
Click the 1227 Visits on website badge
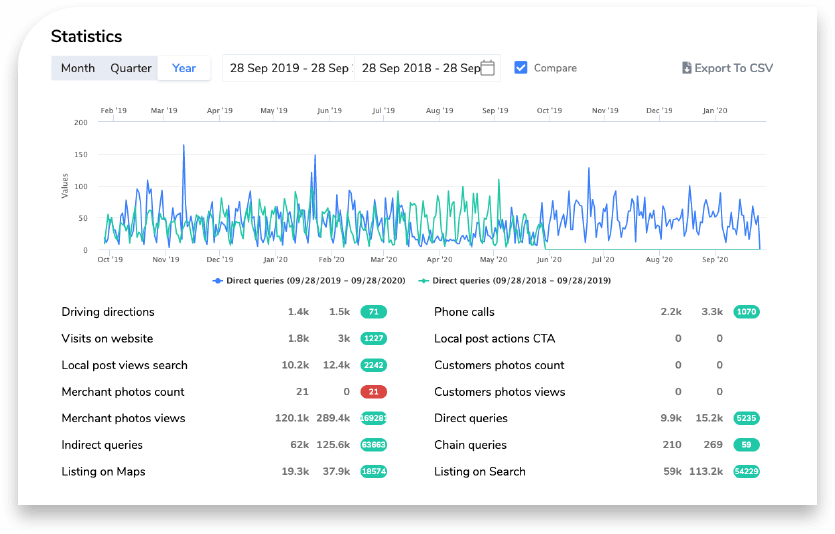coord(373,339)
